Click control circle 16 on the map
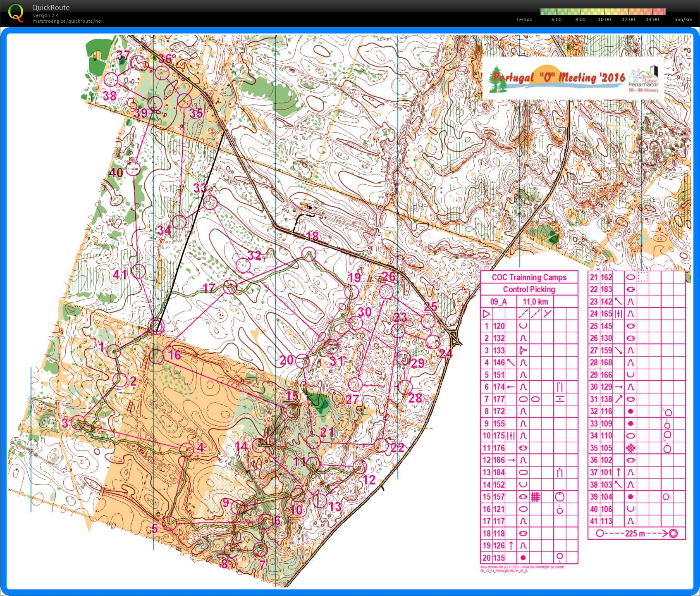The image size is (700, 596). tap(156, 357)
